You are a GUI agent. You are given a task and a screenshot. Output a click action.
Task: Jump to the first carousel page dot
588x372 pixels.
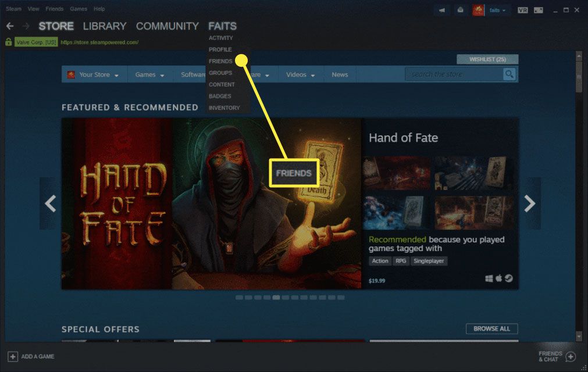(x=239, y=298)
